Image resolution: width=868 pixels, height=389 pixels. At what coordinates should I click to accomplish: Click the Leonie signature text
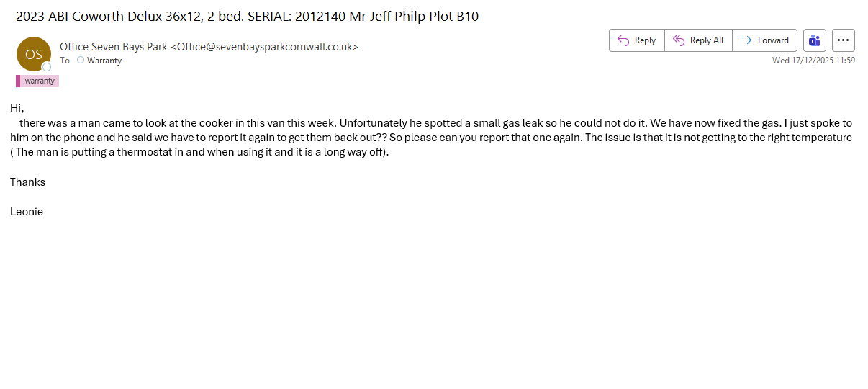(x=27, y=212)
